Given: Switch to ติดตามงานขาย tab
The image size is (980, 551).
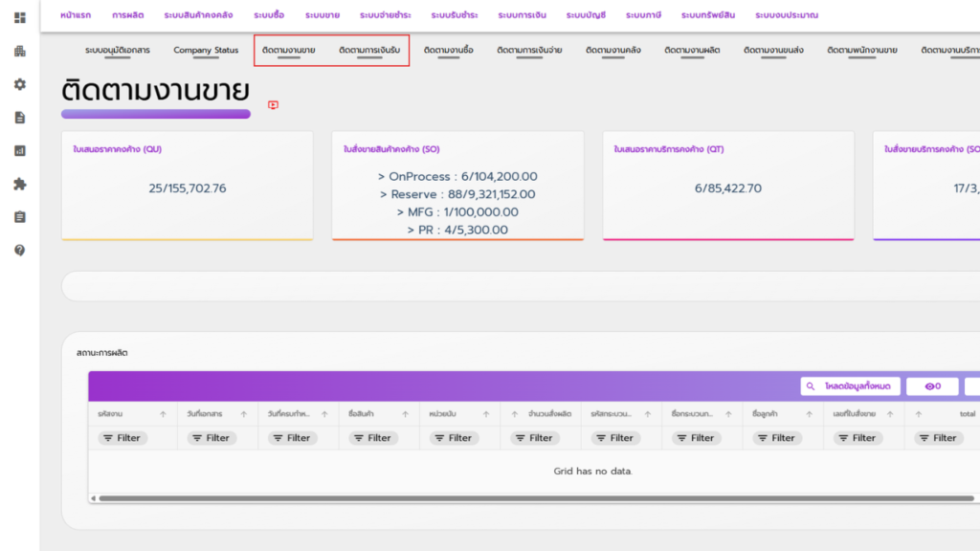Looking at the screenshot, I should (288, 50).
